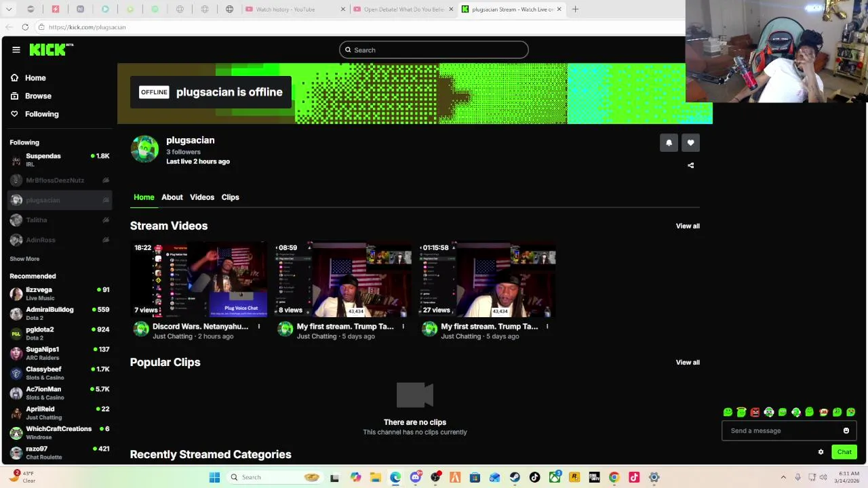Send message with the Chat button
The height and width of the screenshot is (488, 868).
click(x=844, y=452)
